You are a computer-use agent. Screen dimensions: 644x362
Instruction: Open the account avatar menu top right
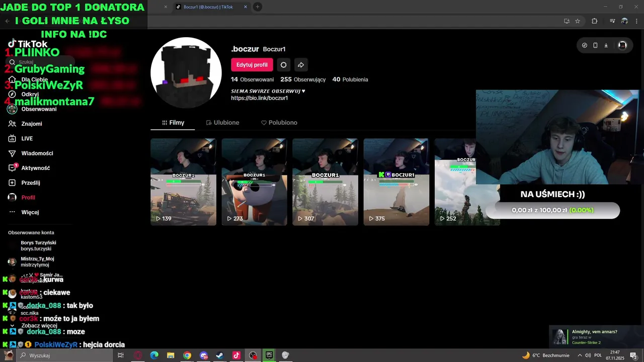click(622, 45)
